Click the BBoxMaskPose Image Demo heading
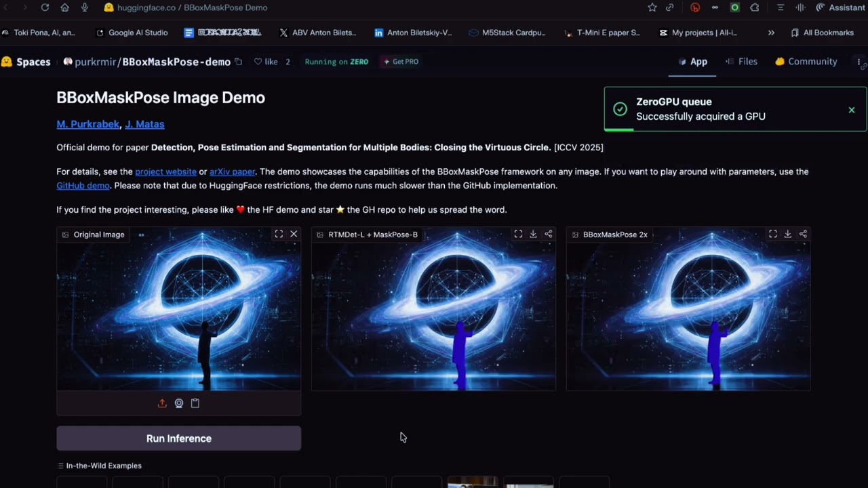 161,98
